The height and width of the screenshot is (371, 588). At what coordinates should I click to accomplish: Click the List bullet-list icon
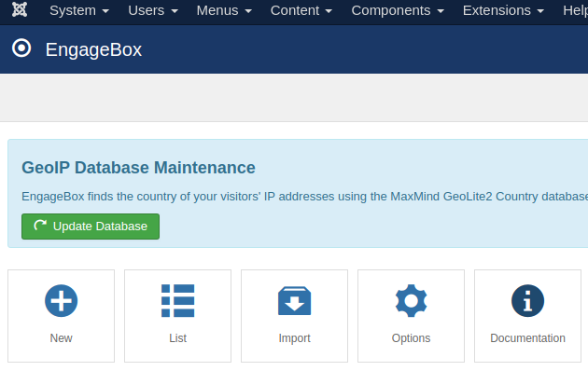pyautogui.click(x=177, y=300)
